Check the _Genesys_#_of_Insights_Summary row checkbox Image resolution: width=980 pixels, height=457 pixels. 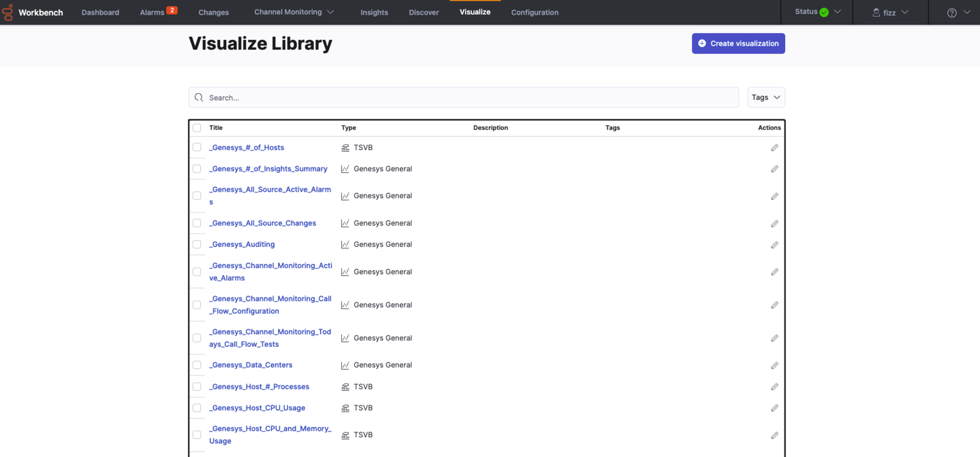[197, 168]
